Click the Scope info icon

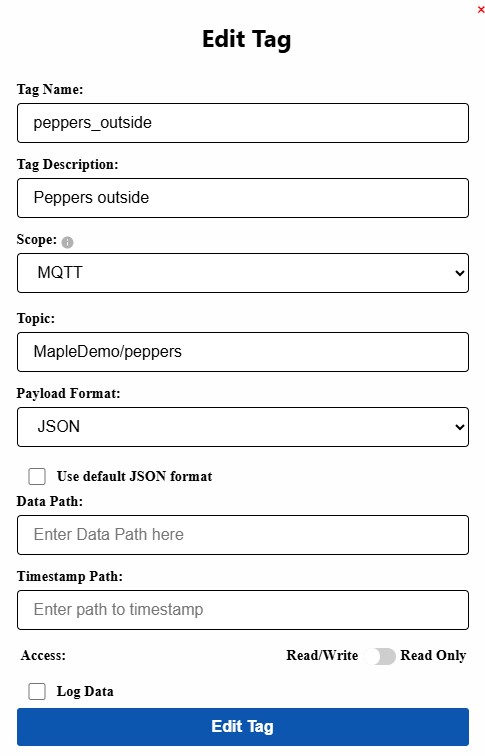[67, 242]
